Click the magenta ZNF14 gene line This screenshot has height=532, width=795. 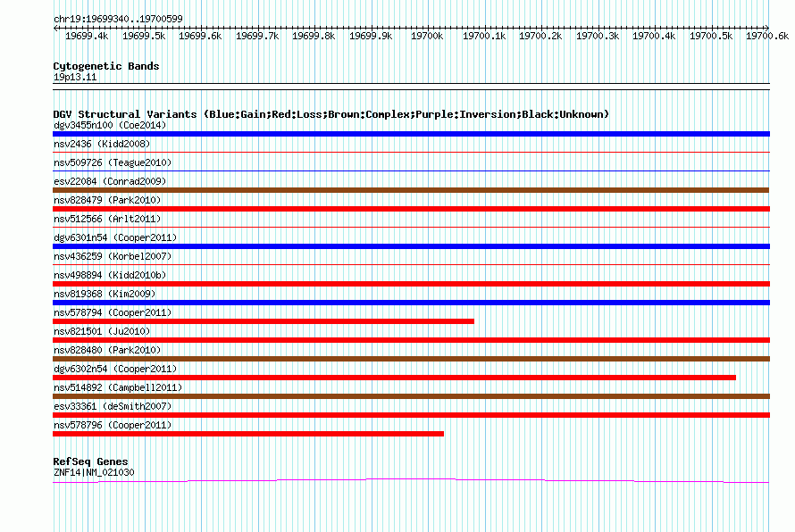[411, 480]
